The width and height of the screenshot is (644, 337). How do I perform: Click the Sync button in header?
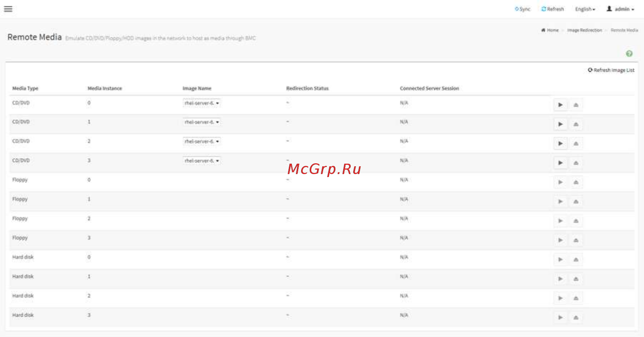pos(523,9)
